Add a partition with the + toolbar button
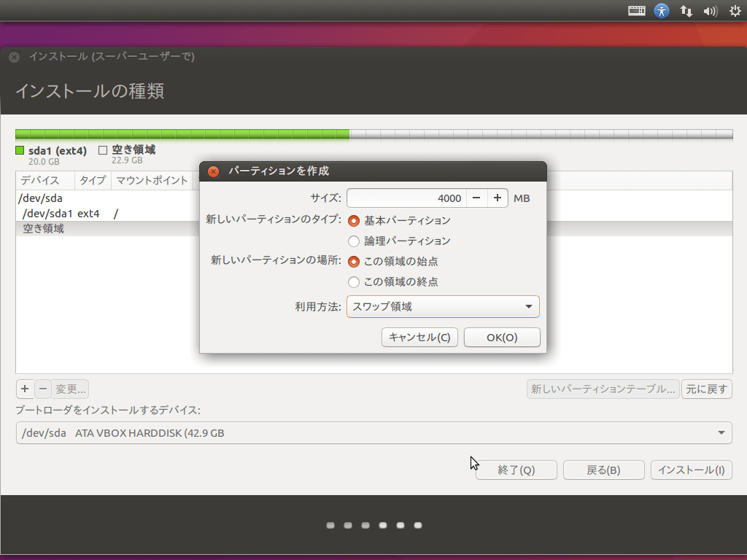747x560 pixels. tap(24, 389)
